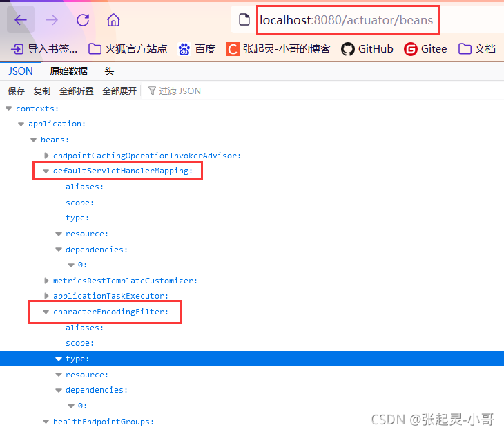
Task: Switch to the JSON tab
Action: [x=21, y=71]
